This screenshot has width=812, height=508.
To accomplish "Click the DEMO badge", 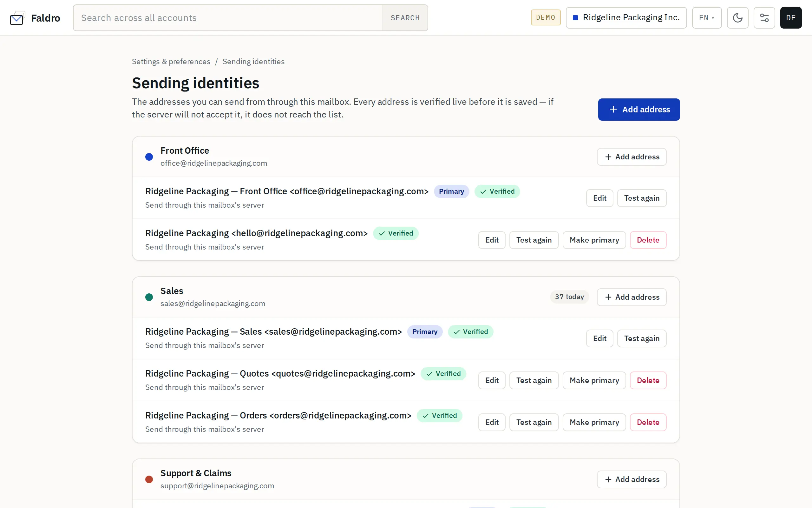I will tap(546, 17).
